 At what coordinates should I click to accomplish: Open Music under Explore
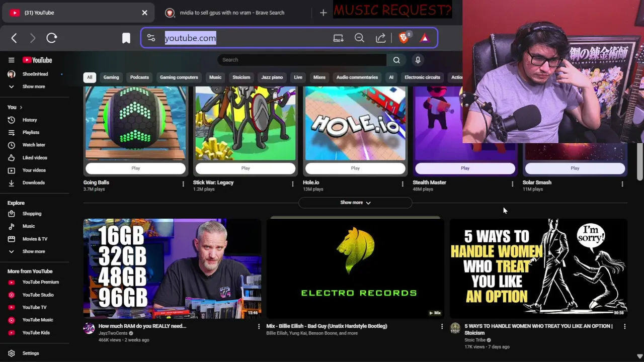(28, 226)
